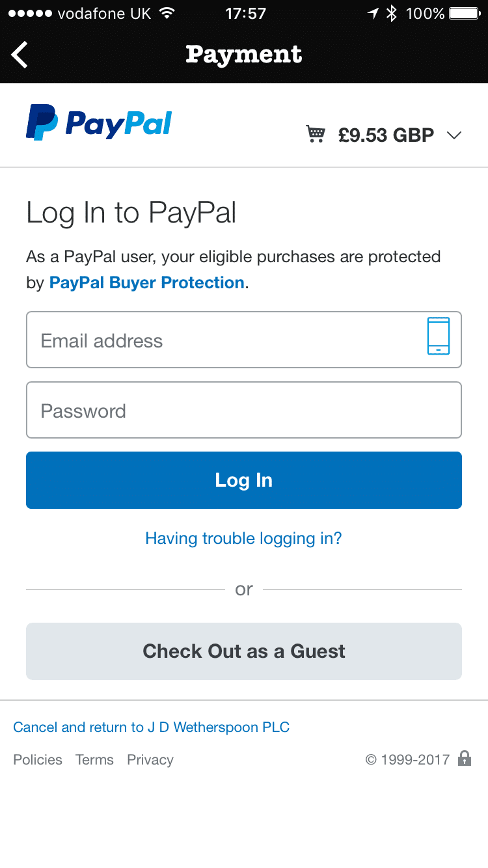The image size is (488, 868).
Task: Tap the battery indicator icon
Action: [x=465, y=13]
